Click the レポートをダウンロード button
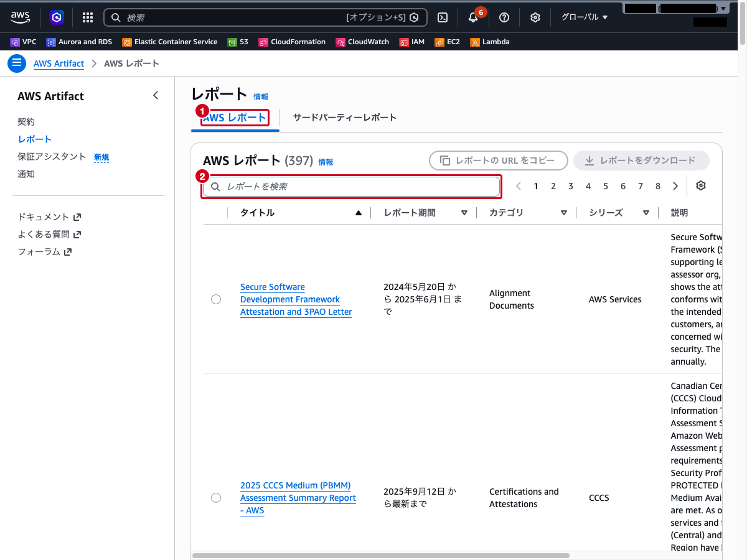Viewport: 747px width, 560px height. click(x=641, y=161)
